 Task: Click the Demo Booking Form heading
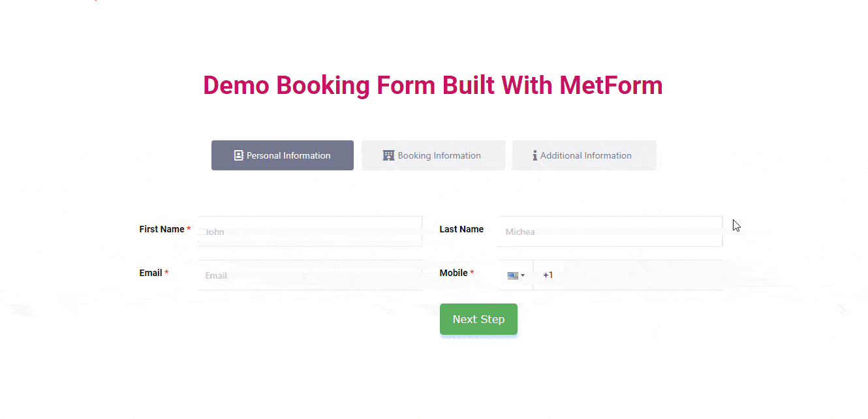433,85
